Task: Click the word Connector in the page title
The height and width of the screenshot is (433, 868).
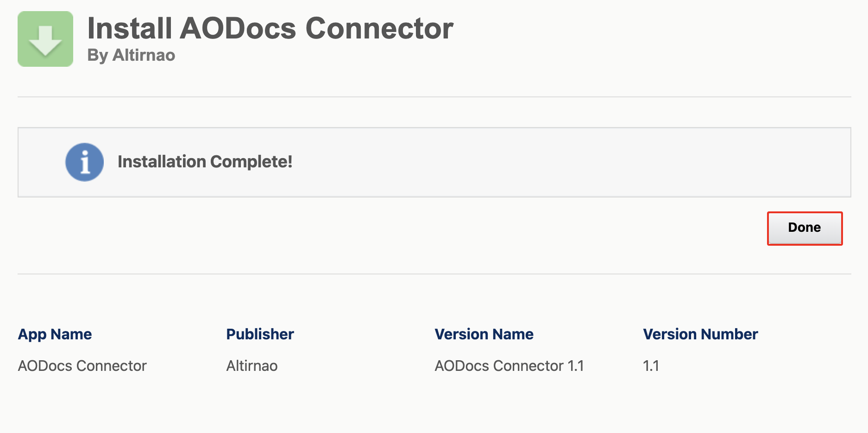Action: pyautogui.click(x=379, y=29)
